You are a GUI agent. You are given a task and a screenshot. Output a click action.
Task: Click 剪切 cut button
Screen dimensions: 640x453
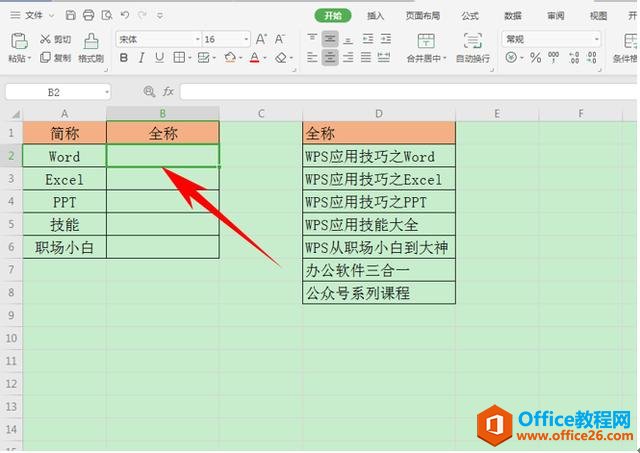(x=56, y=39)
